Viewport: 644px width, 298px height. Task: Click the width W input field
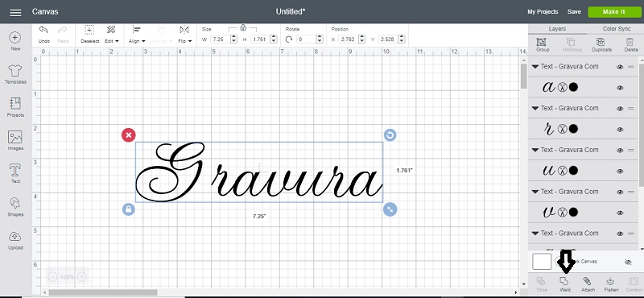click(220, 39)
